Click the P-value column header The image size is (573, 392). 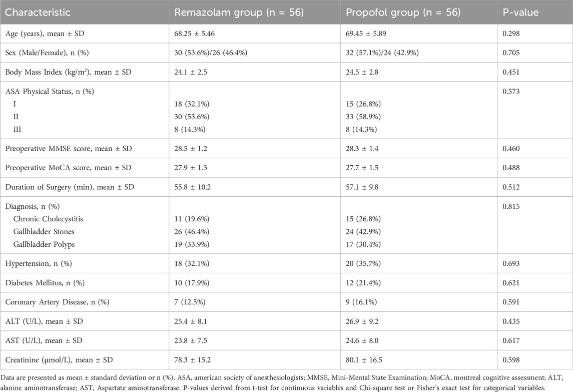coord(522,13)
